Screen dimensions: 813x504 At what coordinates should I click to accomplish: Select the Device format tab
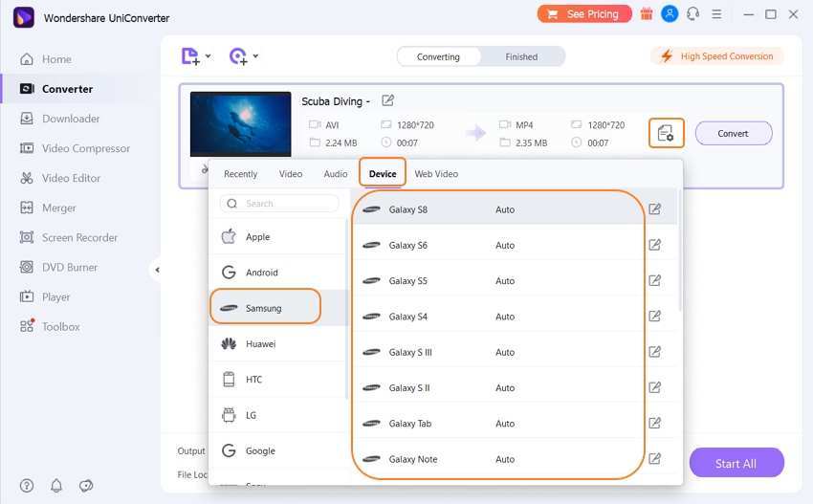pyautogui.click(x=383, y=174)
